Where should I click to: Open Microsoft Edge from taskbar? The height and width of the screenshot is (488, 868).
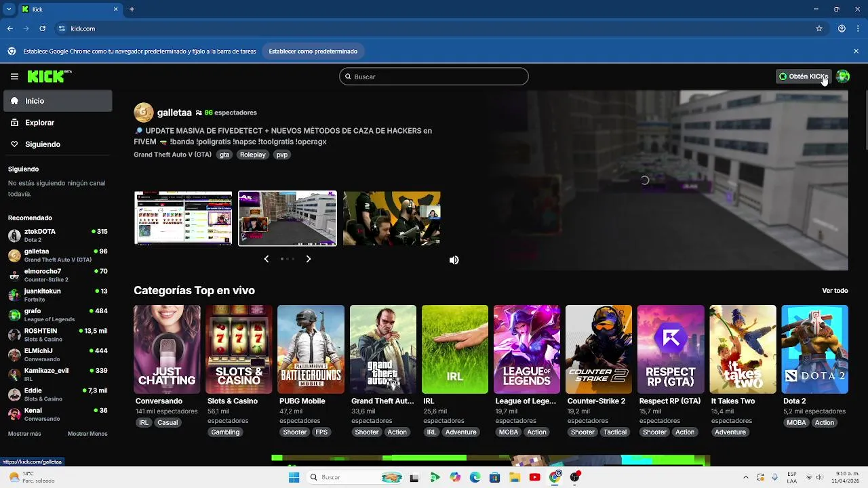pyautogui.click(x=475, y=477)
